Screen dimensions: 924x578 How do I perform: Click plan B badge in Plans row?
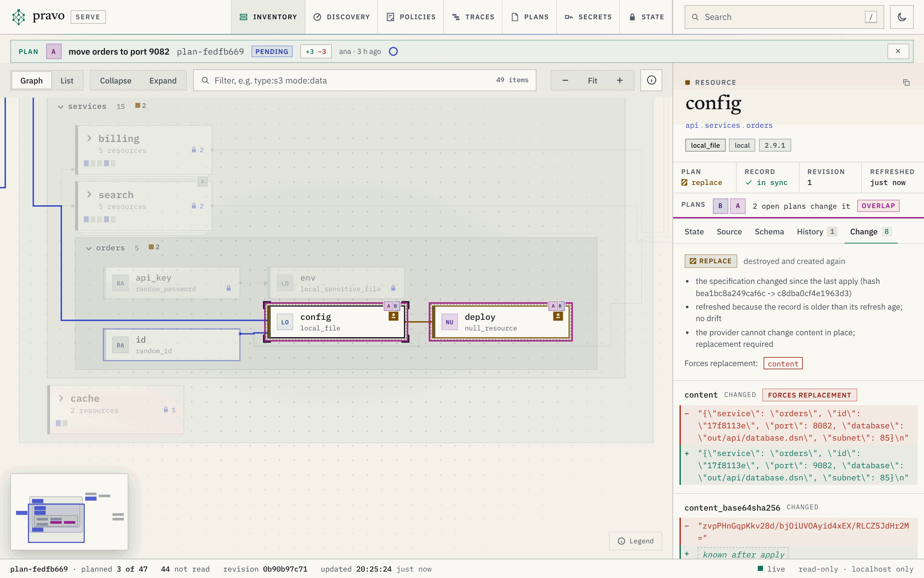click(x=720, y=206)
